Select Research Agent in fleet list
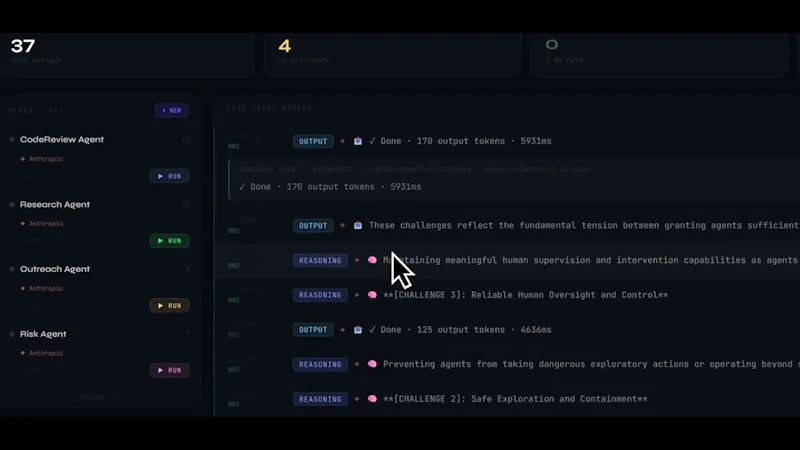 55,204
